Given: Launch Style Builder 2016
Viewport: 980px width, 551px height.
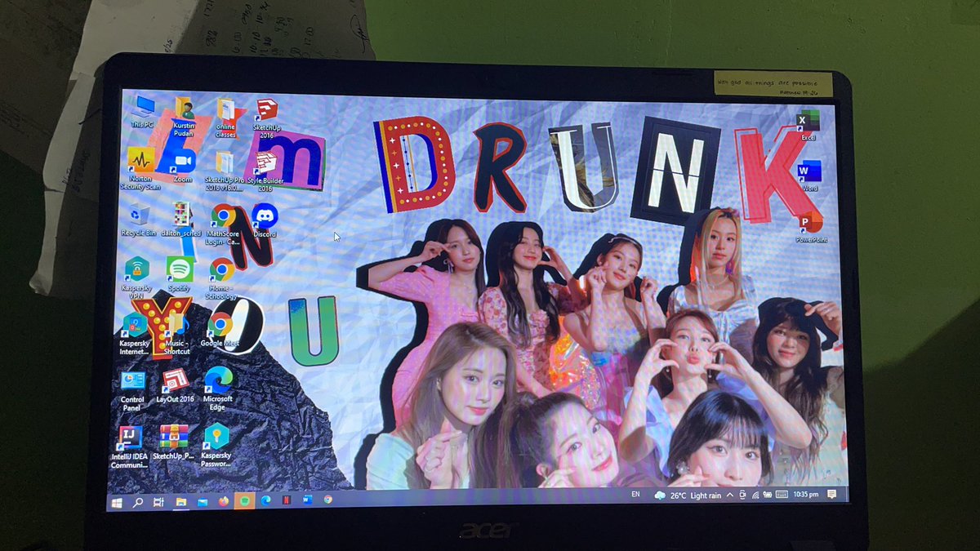Looking at the screenshot, I should 265,170.
